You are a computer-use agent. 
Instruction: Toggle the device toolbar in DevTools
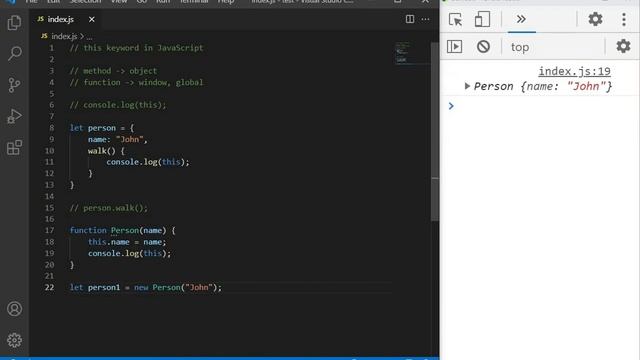(482, 19)
